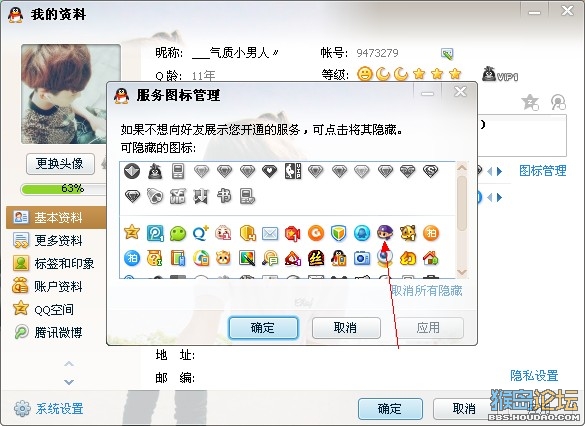
Task: Hide the yellow QQ Zone star icon
Action: [132, 233]
